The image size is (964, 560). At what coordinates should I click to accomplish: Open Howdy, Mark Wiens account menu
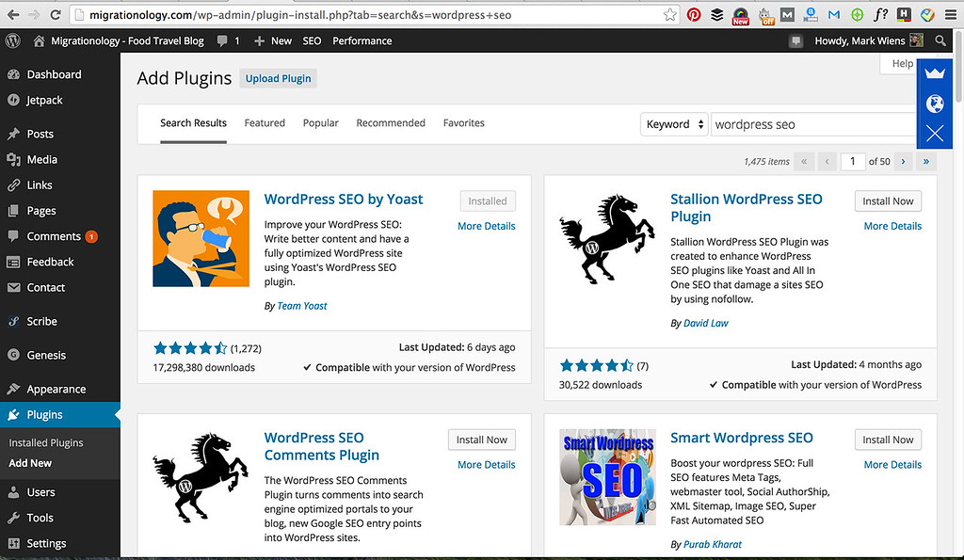coord(869,40)
